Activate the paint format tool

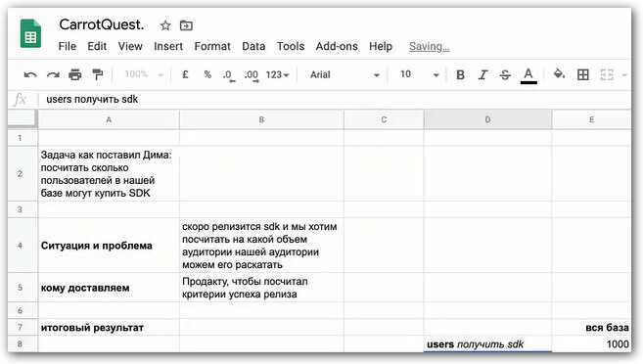point(98,74)
